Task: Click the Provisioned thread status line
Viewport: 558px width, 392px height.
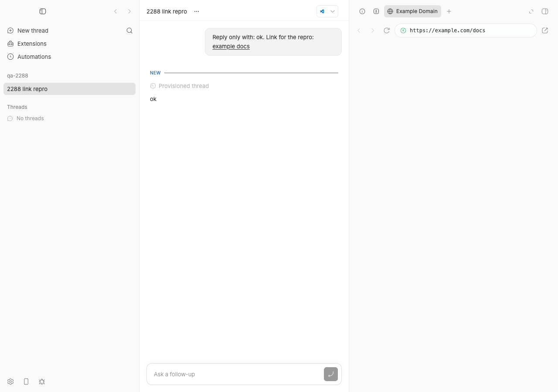Action: (180, 86)
